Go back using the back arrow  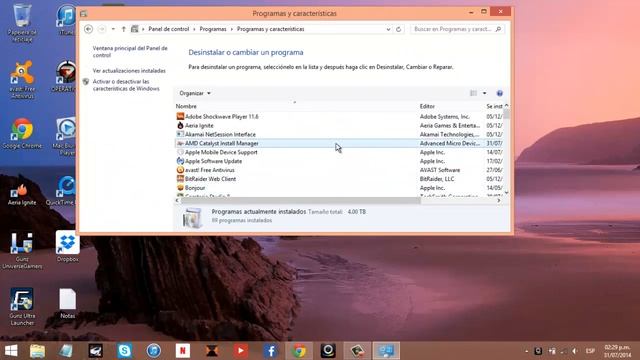coord(89,29)
